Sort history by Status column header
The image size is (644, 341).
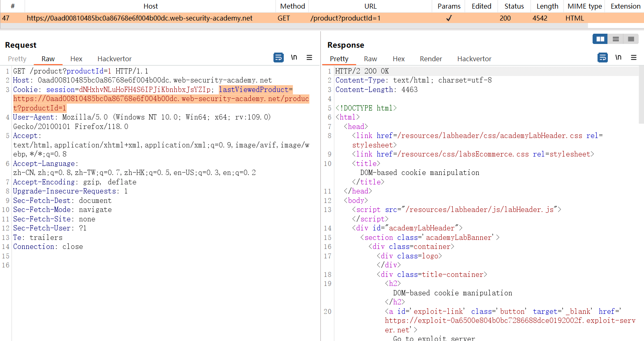coord(514,6)
